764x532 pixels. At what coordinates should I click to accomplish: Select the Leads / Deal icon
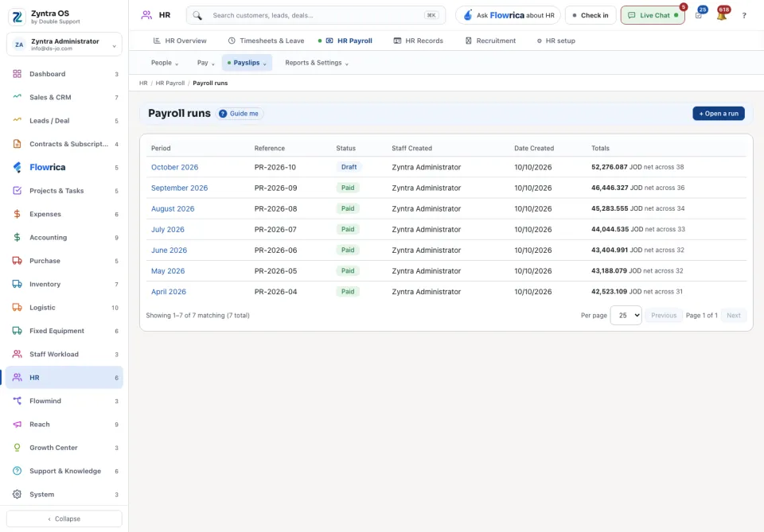tap(17, 120)
